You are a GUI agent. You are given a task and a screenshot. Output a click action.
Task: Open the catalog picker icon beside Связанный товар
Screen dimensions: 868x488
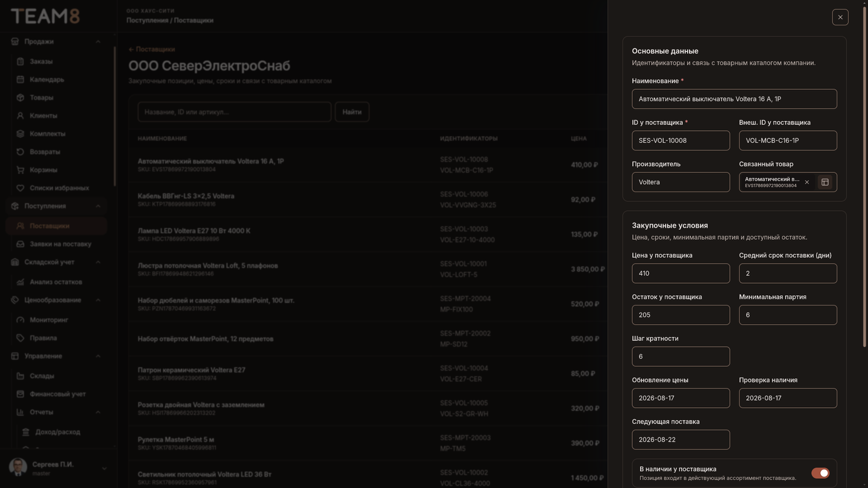pyautogui.click(x=825, y=182)
